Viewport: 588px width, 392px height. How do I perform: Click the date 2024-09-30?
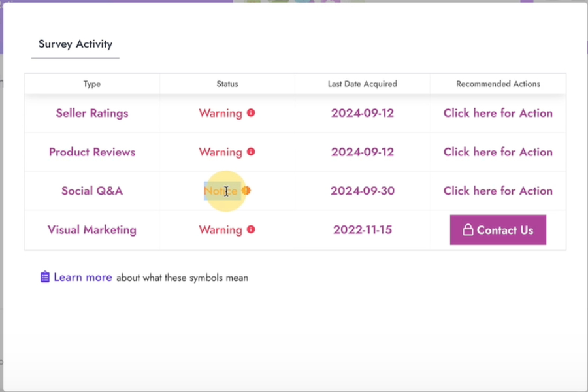(x=363, y=191)
